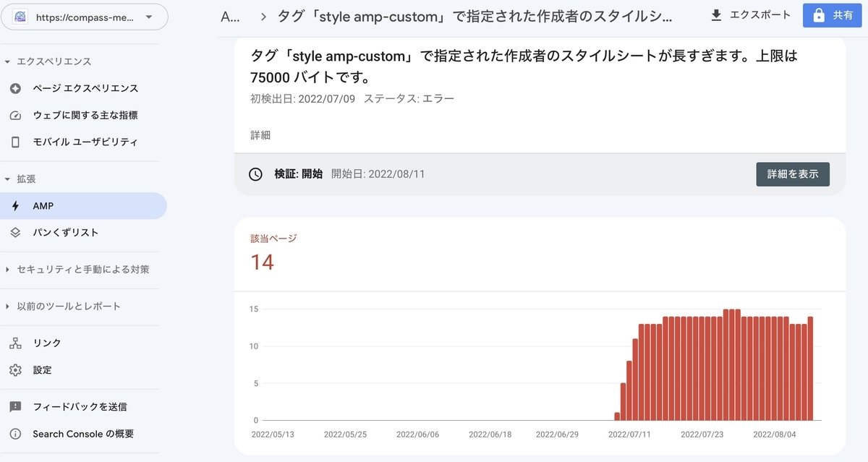The image size is (868, 462).
Task: Click the rightmost chart bar
Action: [810, 368]
